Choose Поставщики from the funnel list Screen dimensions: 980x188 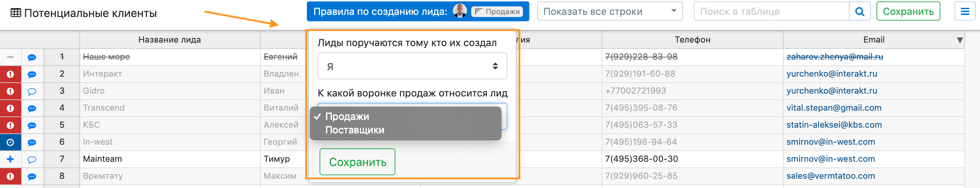pos(355,130)
